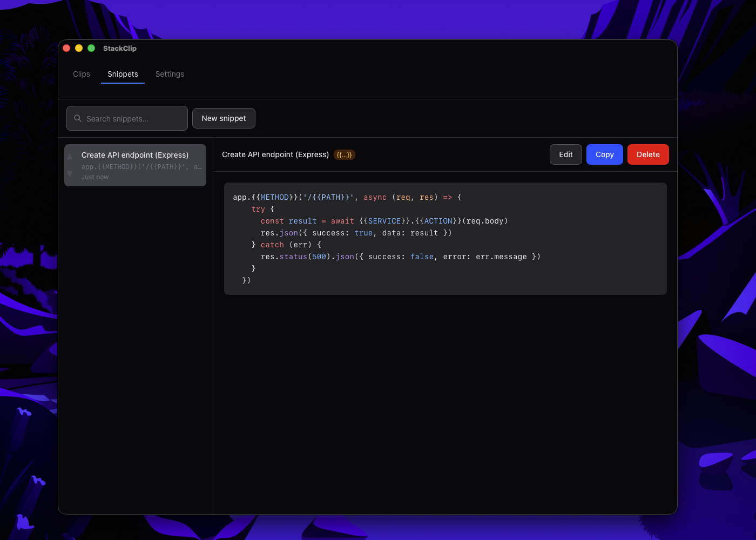Select the {{ACTION}} placeholder in the code
The image size is (756, 540).
point(437,221)
